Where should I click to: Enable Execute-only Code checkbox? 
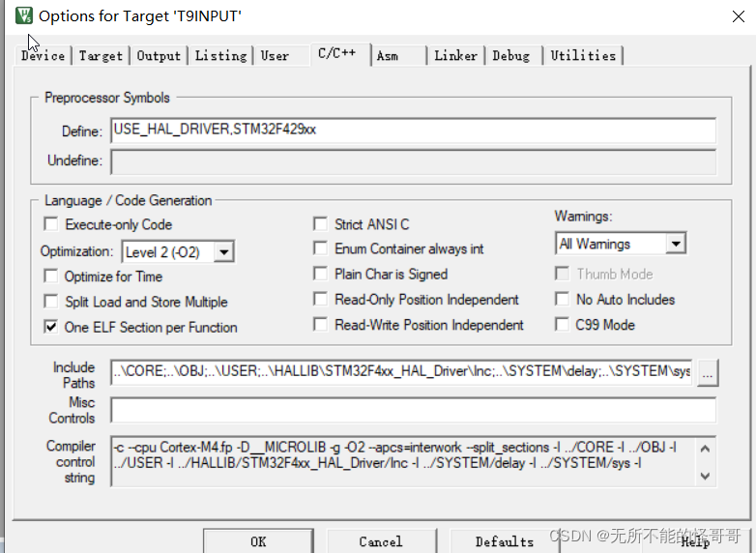click(50, 224)
